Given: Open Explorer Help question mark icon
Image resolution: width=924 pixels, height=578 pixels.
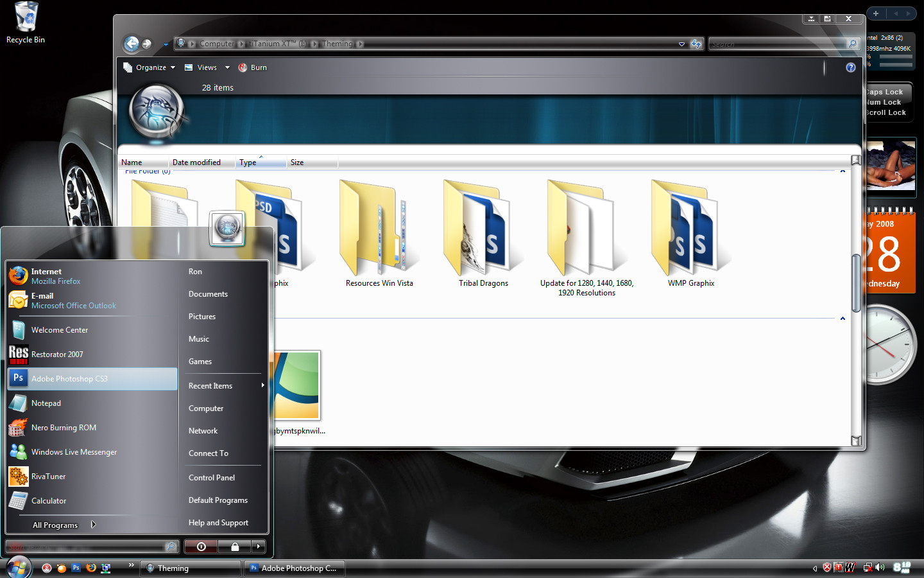Looking at the screenshot, I should point(851,67).
